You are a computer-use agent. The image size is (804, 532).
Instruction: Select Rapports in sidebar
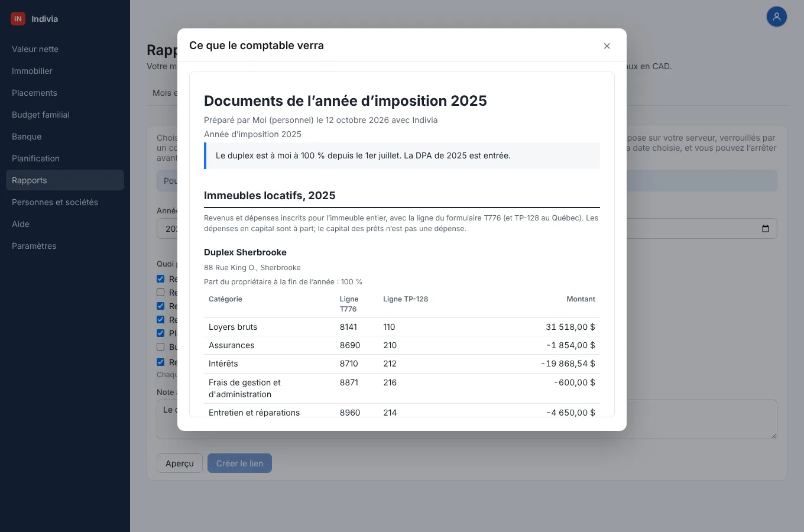(65, 180)
